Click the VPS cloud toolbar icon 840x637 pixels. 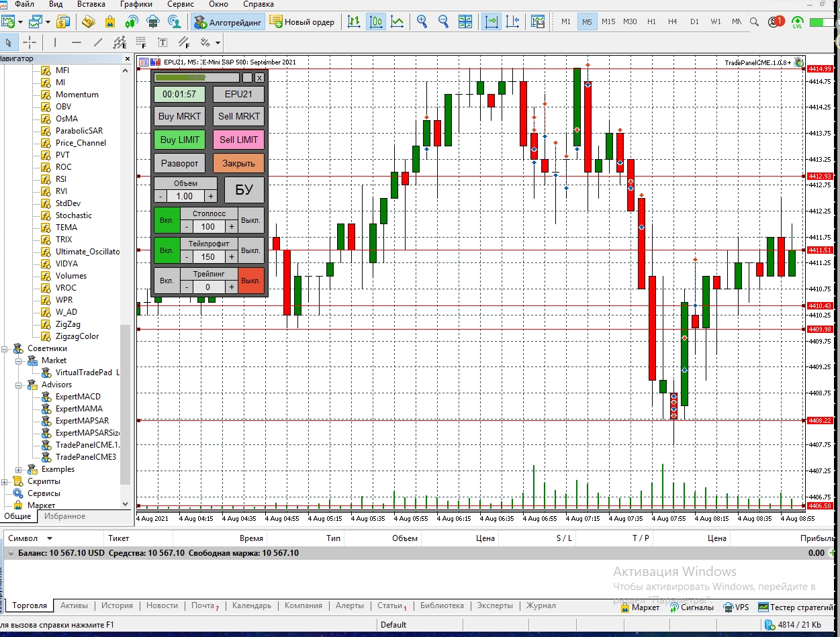(x=153, y=21)
